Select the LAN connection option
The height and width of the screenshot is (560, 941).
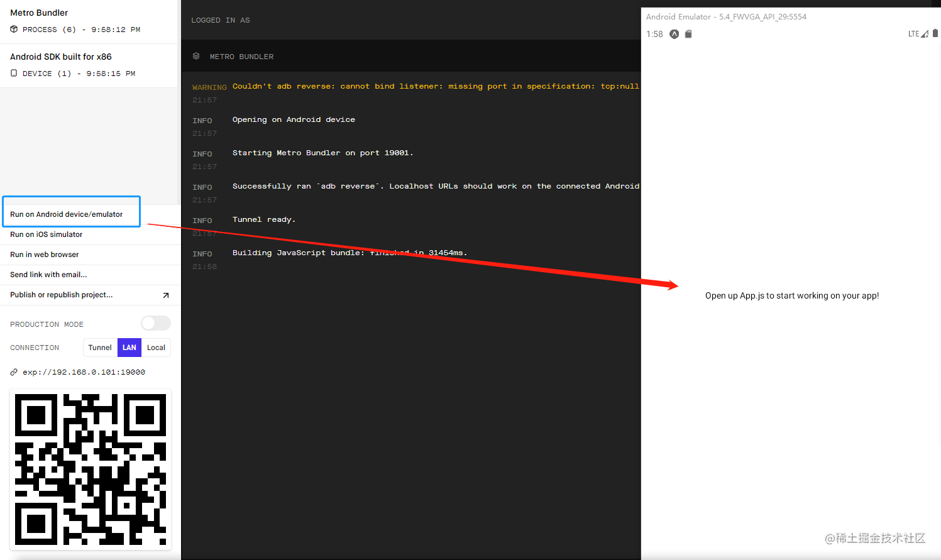click(129, 348)
